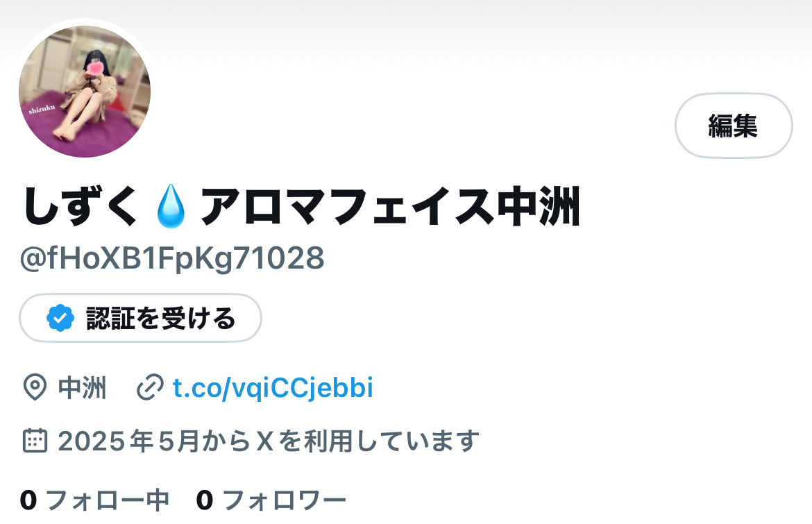Click the blue verified badge icon
Viewport: 812px width, 524px height.
[x=60, y=318]
